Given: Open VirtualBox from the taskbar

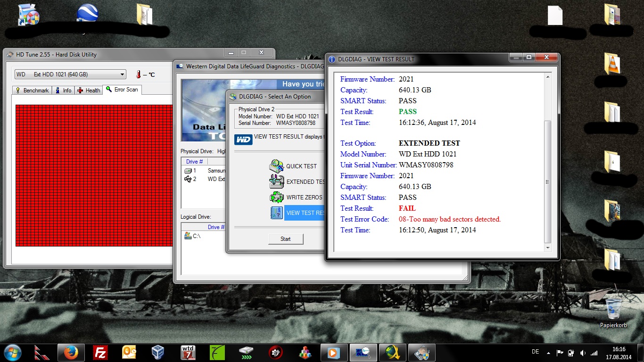Looking at the screenshot, I should 158,353.
